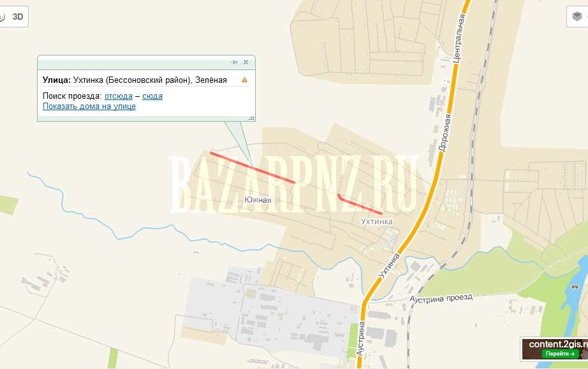Click the 'отсюда' route link
This screenshot has height=369, width=588.
point(119,96)
